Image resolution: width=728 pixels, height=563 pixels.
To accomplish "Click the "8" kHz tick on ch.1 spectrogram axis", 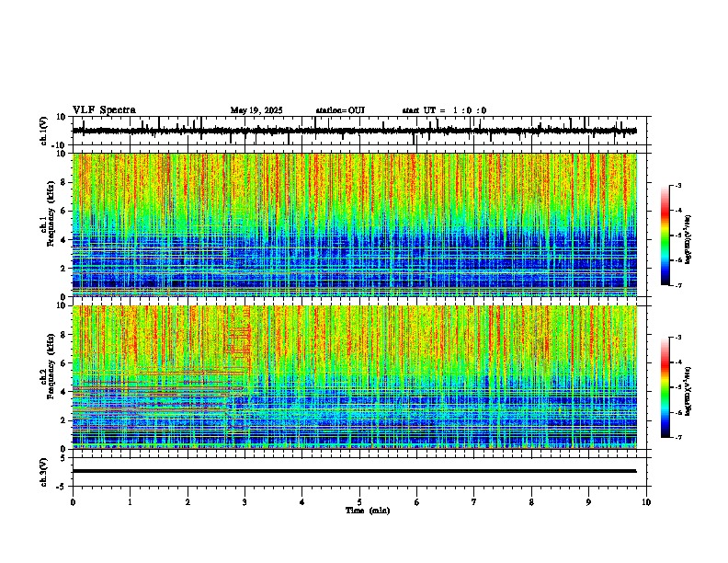I will pos(64,182).
